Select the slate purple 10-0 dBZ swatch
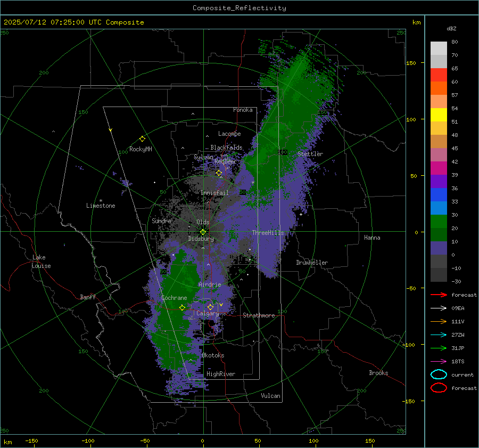This screenshot has height=448, width=479. 439,248
